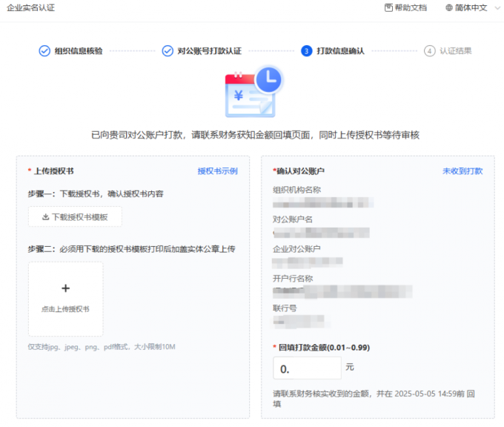
Task: Select the 对公账号打款认证 step label
Action: coord(210,51)
